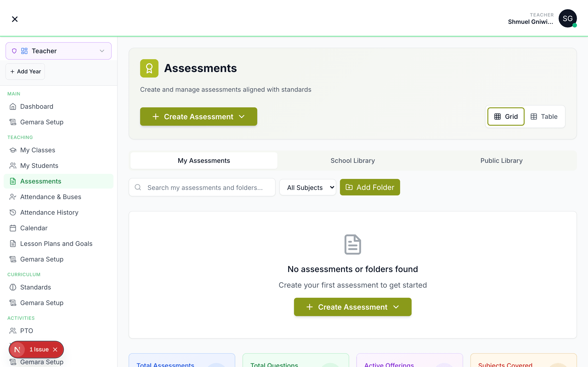Open Lesson Plans and Goals
Viewport: 588px width, 367px height.
click(56, 243)
